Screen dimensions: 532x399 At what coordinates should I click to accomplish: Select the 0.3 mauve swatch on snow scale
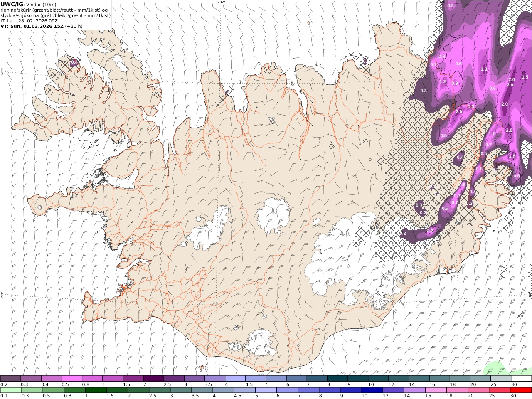(x=31, y=378)
